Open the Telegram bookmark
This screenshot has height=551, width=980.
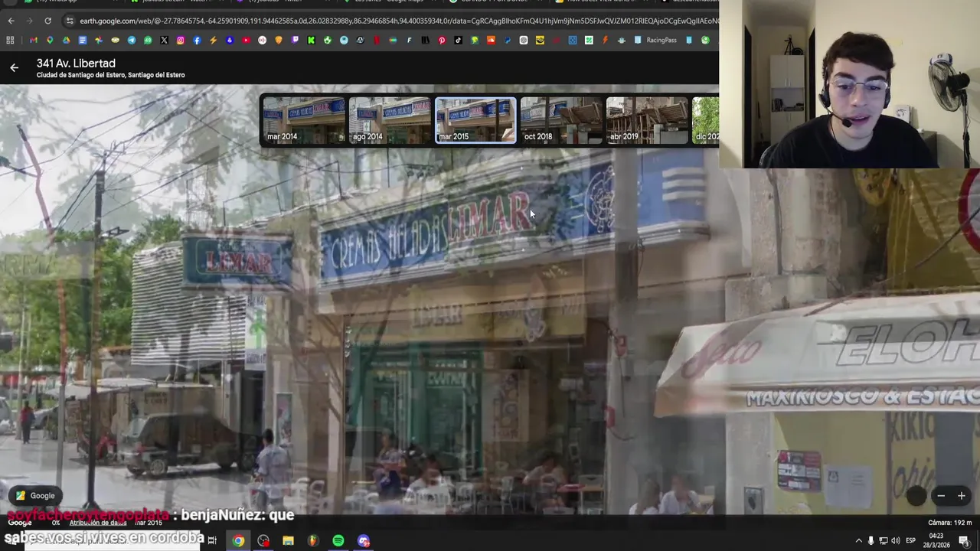[x=132, y=40]
